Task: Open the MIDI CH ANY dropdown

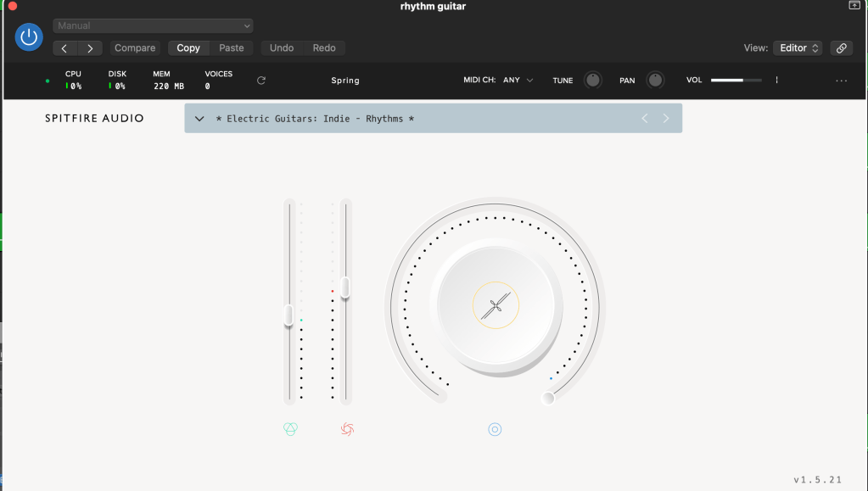Action: pos(518,81)
